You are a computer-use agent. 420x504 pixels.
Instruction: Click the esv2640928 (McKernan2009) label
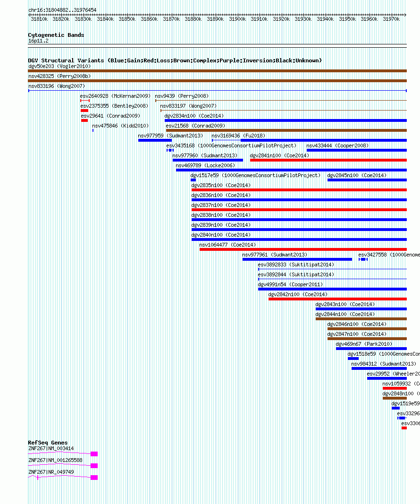pos(115,96)
